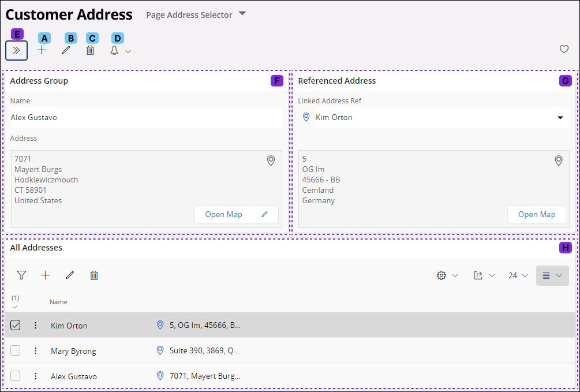The width and height of the screenshot is (580, 392).
Task: Click Open Map in the Referenced Address panel
Action: (x=537, y=214)
